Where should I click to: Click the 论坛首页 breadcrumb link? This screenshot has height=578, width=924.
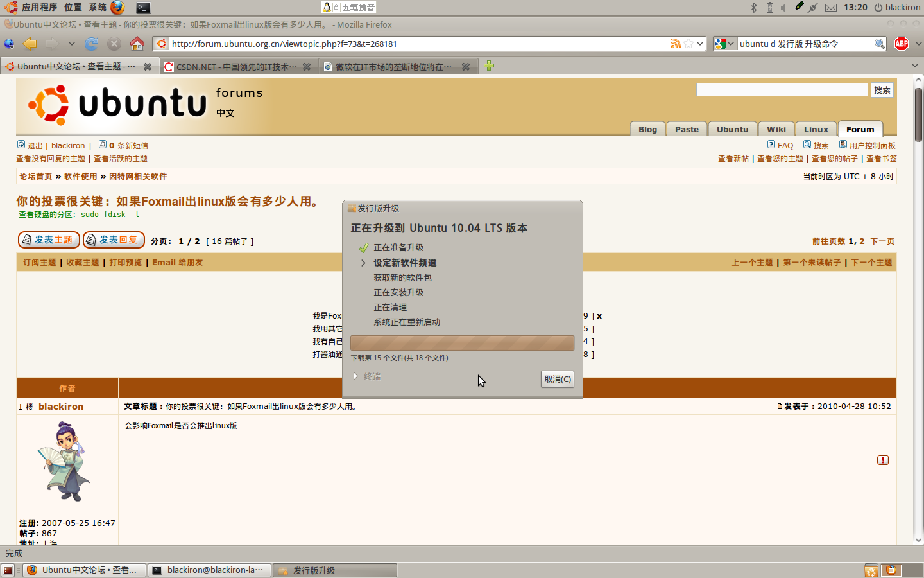(35, 176)
